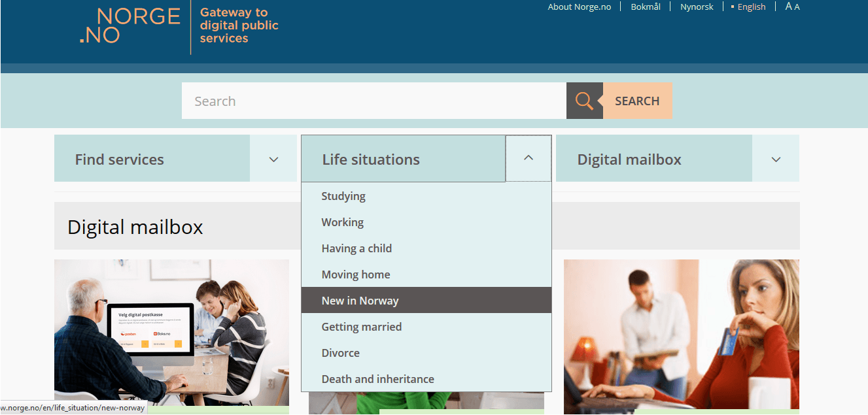Select Studying from Life situations menu

tap(343, 196)
